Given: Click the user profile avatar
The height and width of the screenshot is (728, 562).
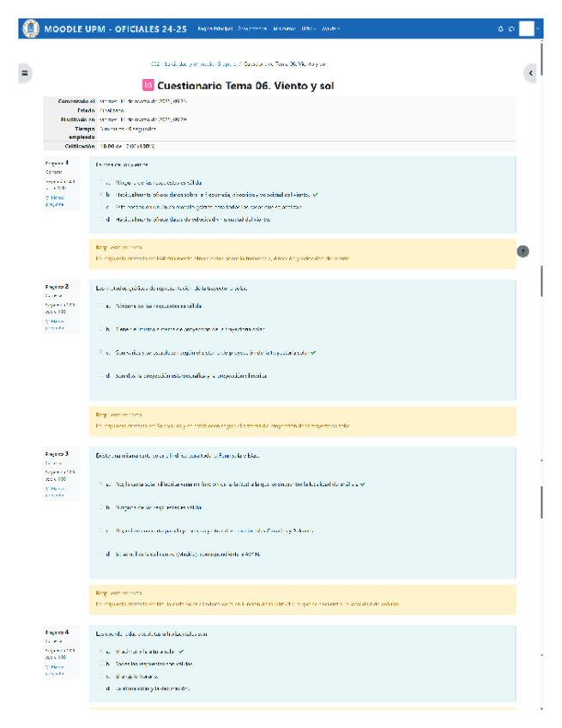Looking at the screenshot, I should (526, 29).
